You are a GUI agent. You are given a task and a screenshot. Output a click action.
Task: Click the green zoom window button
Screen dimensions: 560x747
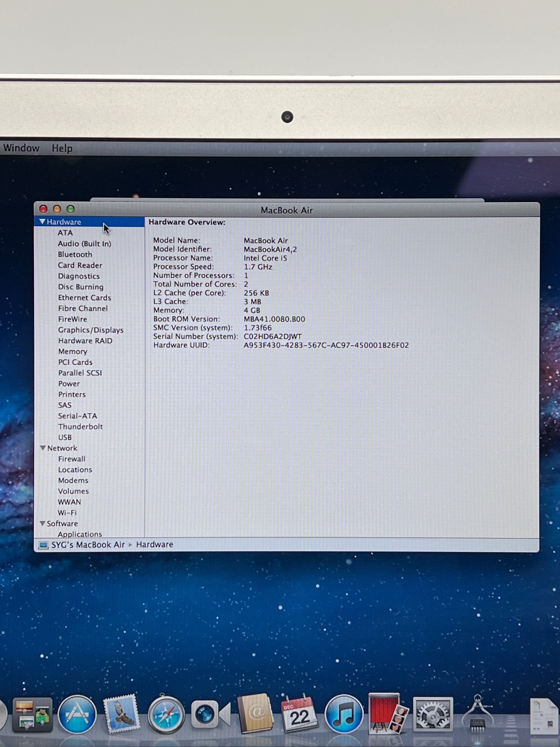point(70,209)
